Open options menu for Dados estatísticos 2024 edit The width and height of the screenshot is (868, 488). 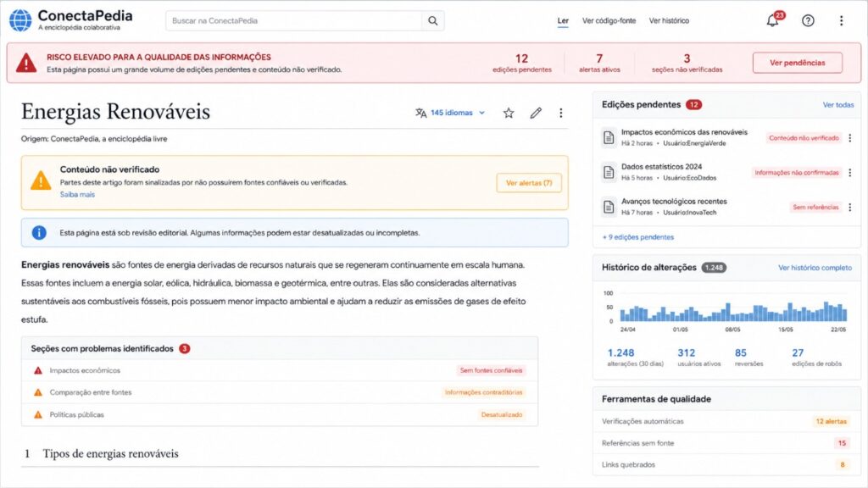point(849,173)
